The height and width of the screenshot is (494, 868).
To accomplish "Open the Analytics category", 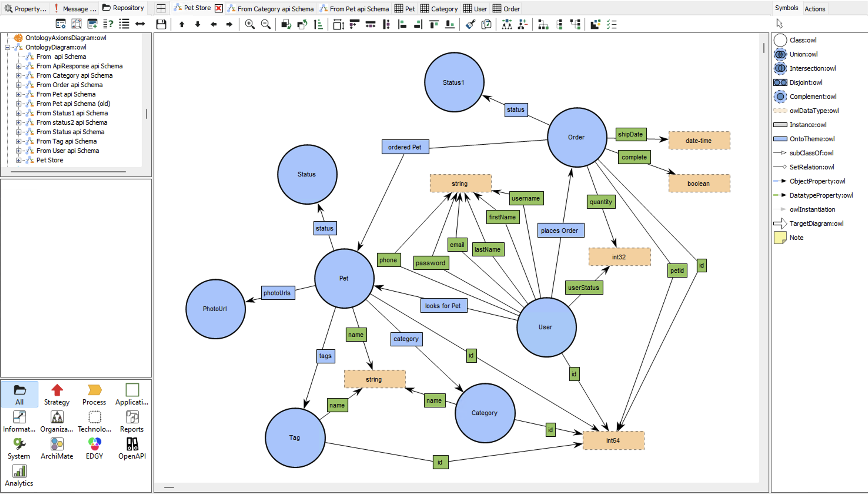I will [x=19, y=476].
